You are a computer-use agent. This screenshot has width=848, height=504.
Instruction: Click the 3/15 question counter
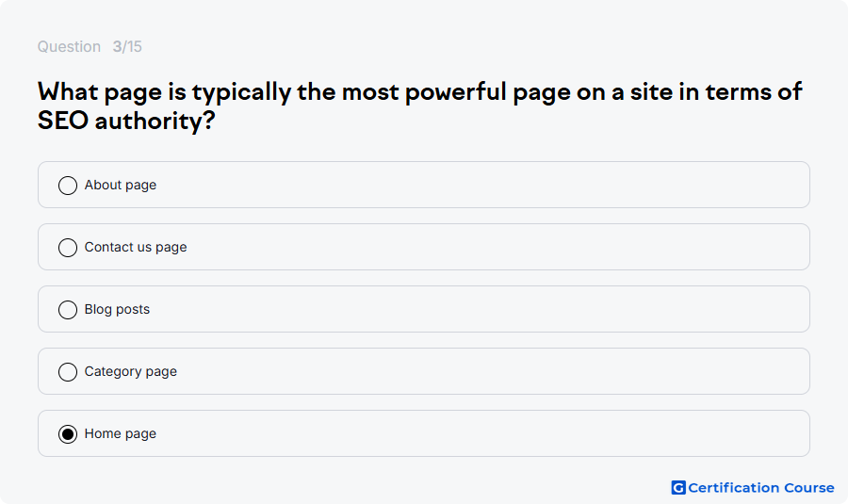(127, 46)
